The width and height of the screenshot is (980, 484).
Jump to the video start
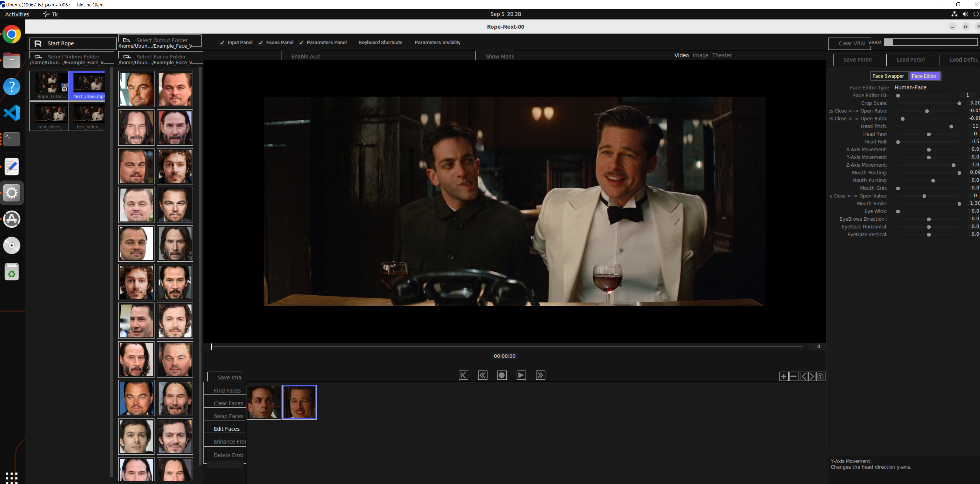tap(463, 375)
